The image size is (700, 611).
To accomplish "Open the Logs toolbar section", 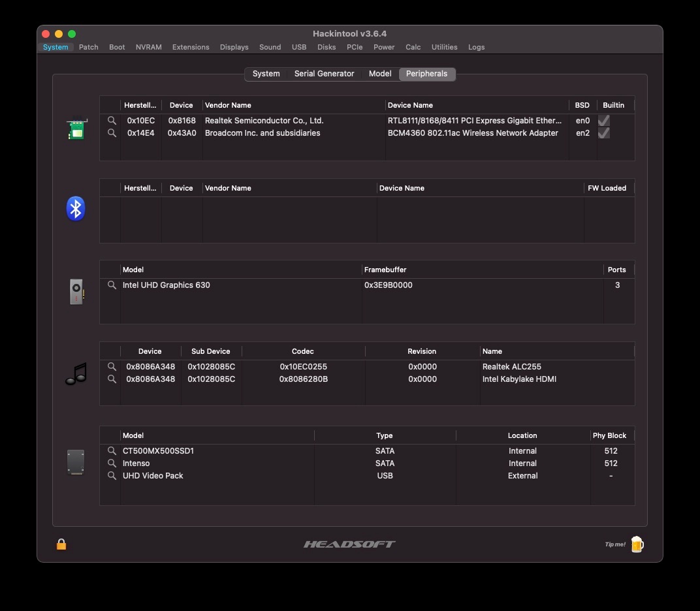I will point(476,47).
